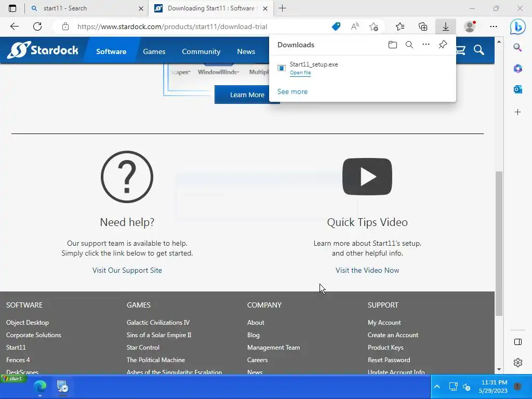Open Corporate Solutions footer link
This screenshot has width=532, height=399.
tap(34, 335)
